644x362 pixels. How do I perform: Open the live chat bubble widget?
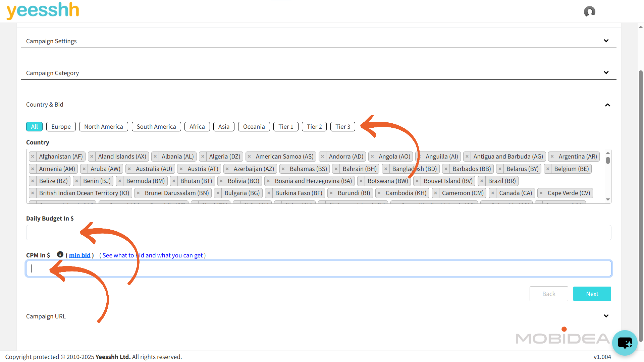click(x=624, y=343)
